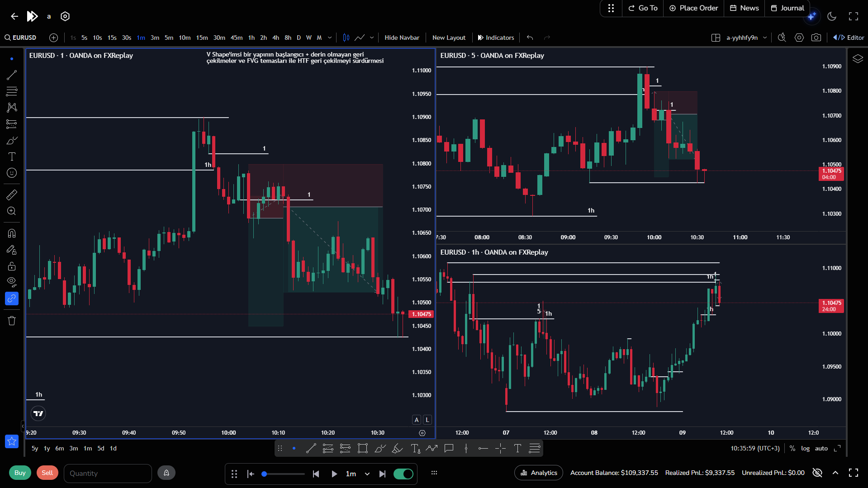The image size is (868, 488).
Task: Click Hide Navbar
Action: tap(402, 38)
